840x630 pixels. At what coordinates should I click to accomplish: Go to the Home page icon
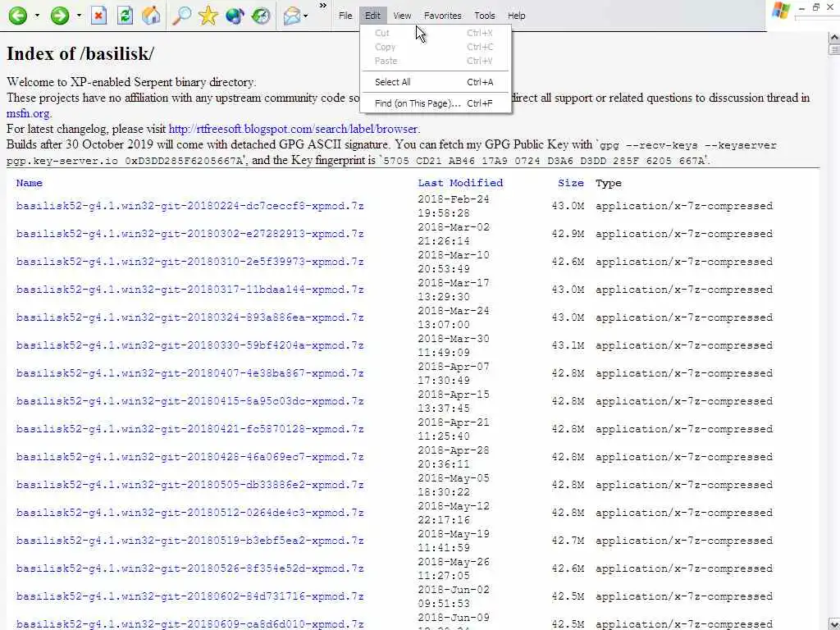(152, 16)
